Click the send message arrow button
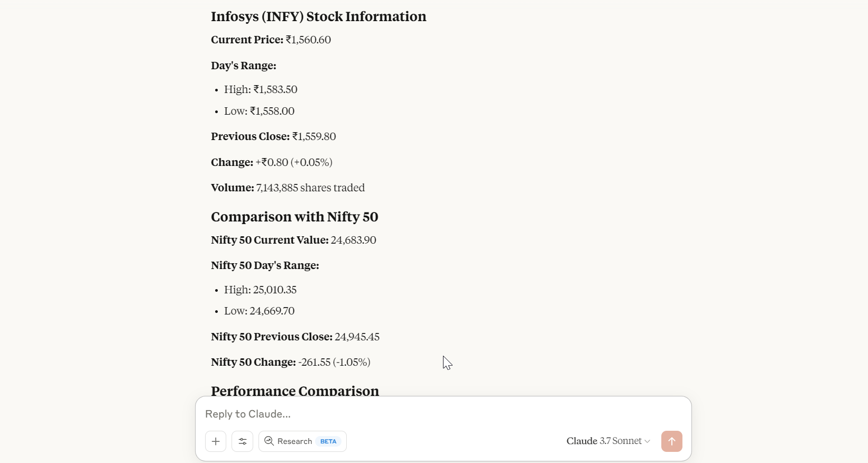The width and height of the screenshot is (868, 463). 672,441
